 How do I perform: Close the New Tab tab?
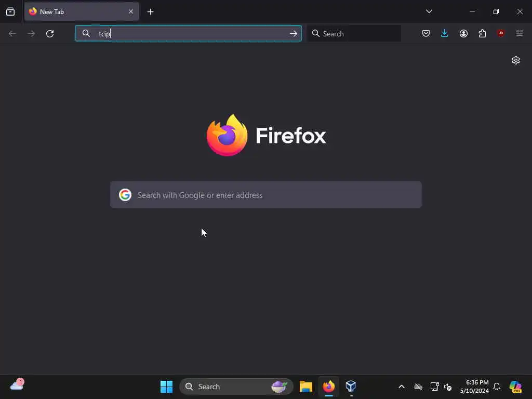(131, 11)
